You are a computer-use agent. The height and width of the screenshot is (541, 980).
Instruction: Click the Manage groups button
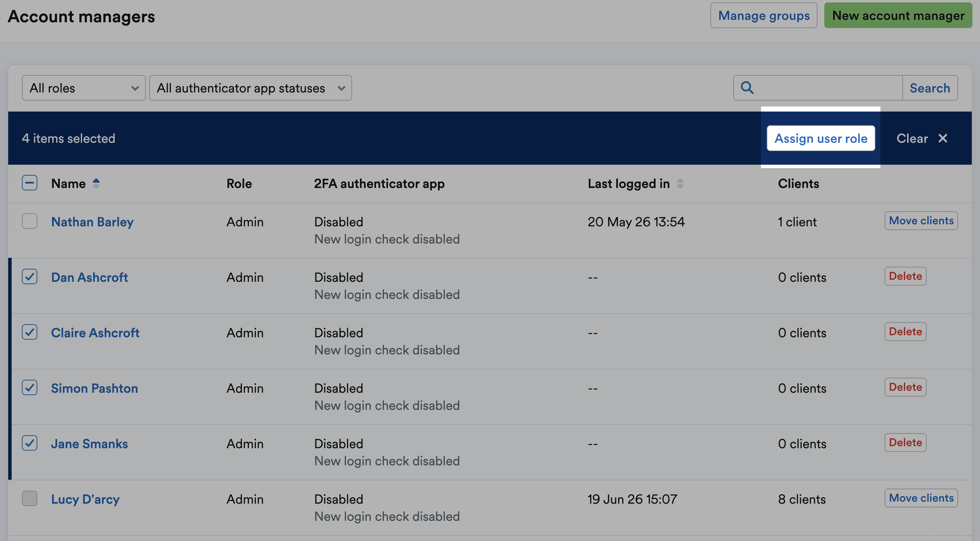[763, 16]
